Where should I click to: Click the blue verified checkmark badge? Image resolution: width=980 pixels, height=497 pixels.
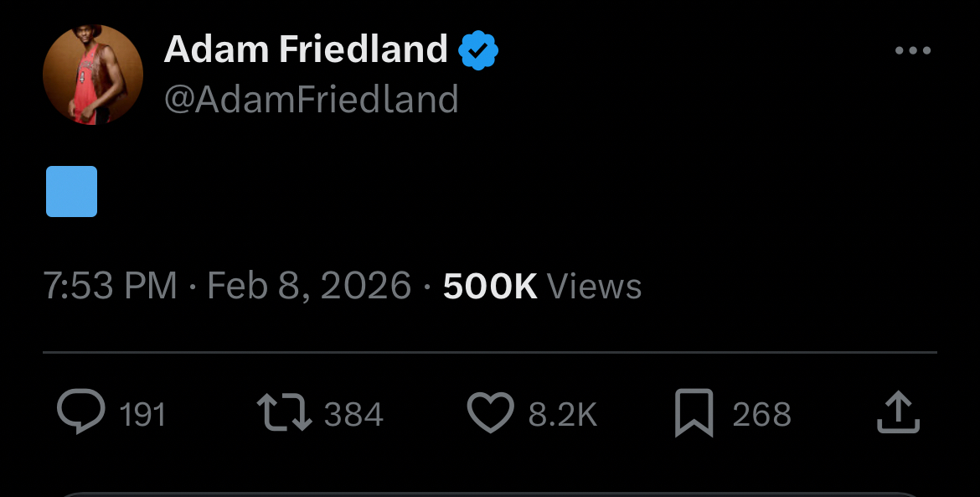point(478,51)
